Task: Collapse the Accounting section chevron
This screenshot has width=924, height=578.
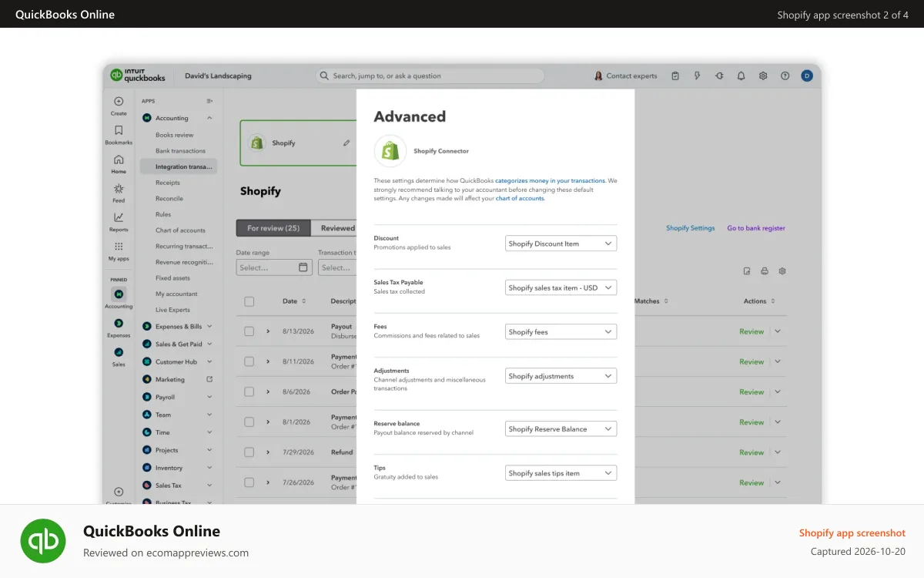Action: [x=209, y=118]
